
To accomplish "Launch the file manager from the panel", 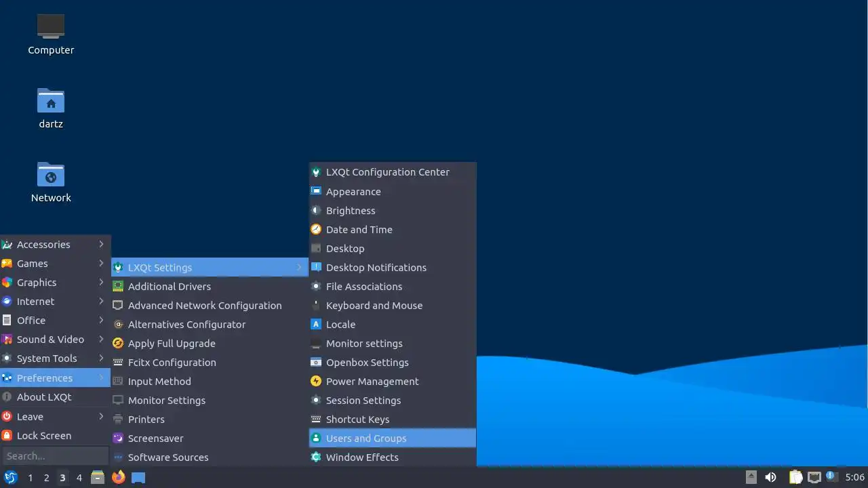I will pyautogui.click(x=98, y=477).
